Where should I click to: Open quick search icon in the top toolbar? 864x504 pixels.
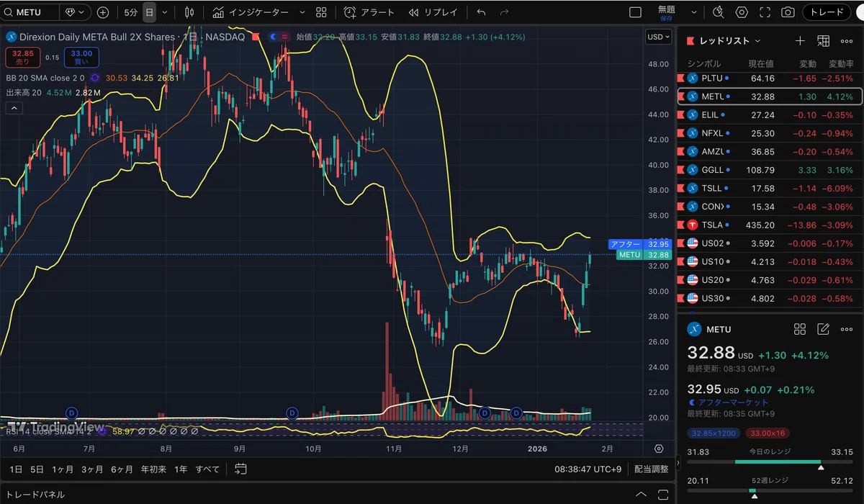(x=718, y=12)
